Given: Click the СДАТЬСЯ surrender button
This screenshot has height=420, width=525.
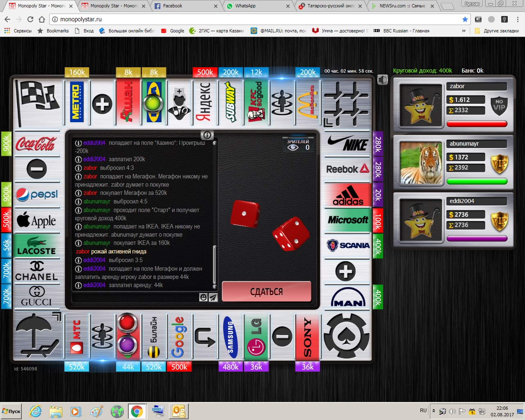Looking at the screenshot, I should pos(267,292).
